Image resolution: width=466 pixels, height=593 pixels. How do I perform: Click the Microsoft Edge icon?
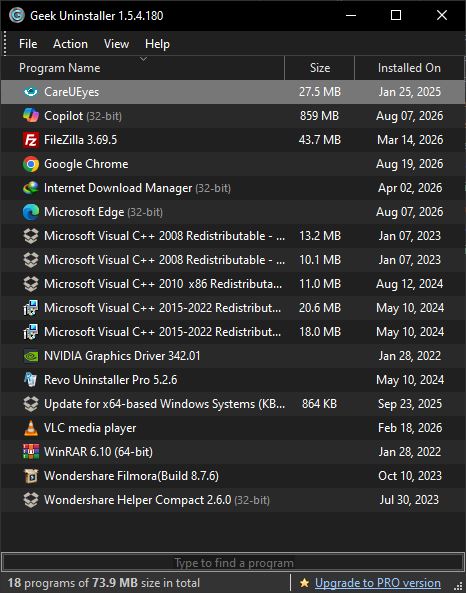(31, 212)
